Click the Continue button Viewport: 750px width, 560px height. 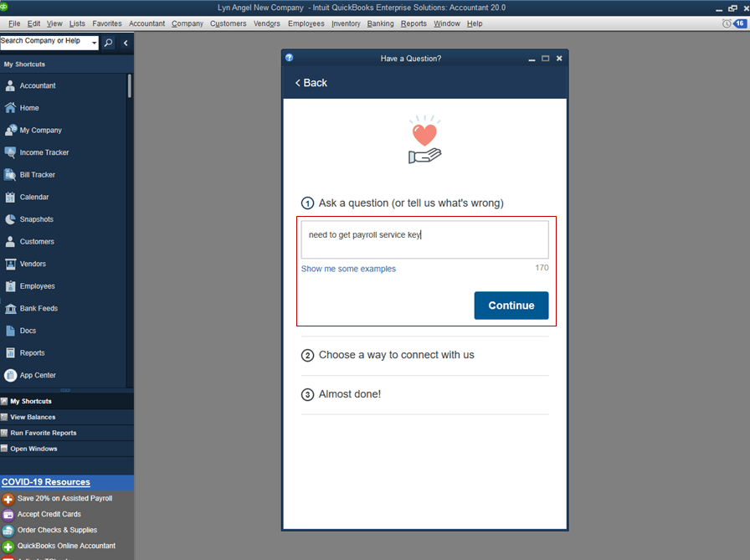(511, 305)
